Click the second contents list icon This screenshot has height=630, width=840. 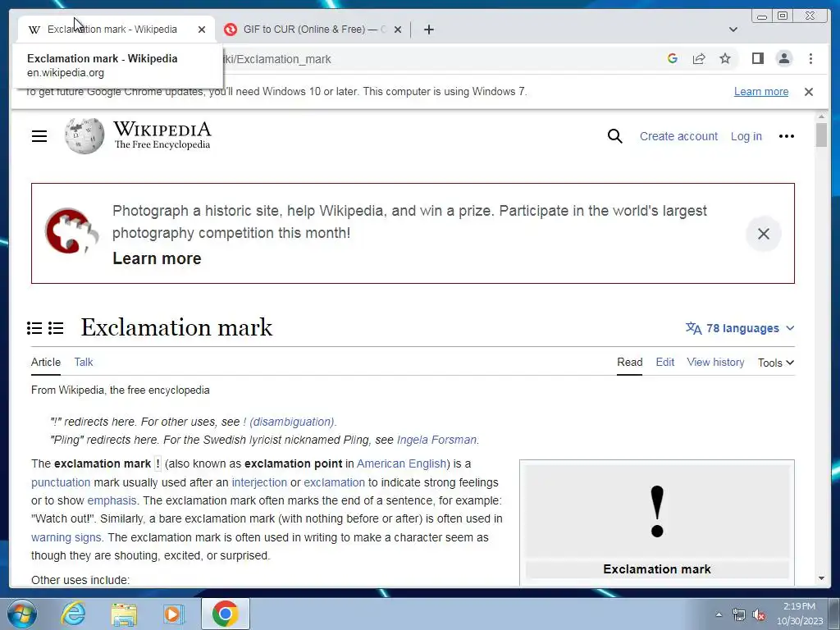tap(56, 328)
